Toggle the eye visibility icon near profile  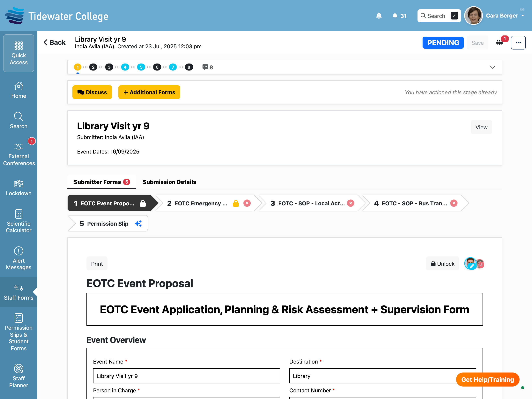click(522, 9)
